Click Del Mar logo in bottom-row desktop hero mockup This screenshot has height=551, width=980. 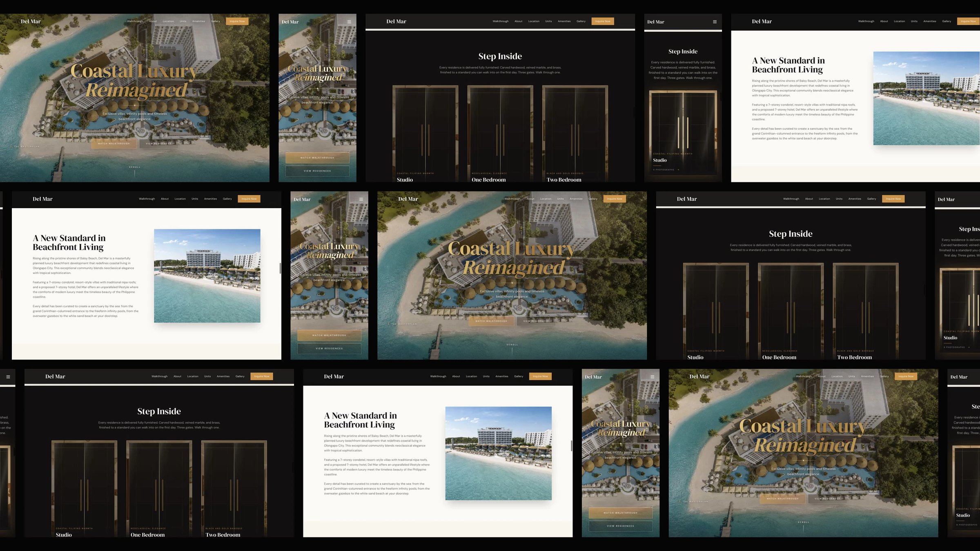pos(699,376)
